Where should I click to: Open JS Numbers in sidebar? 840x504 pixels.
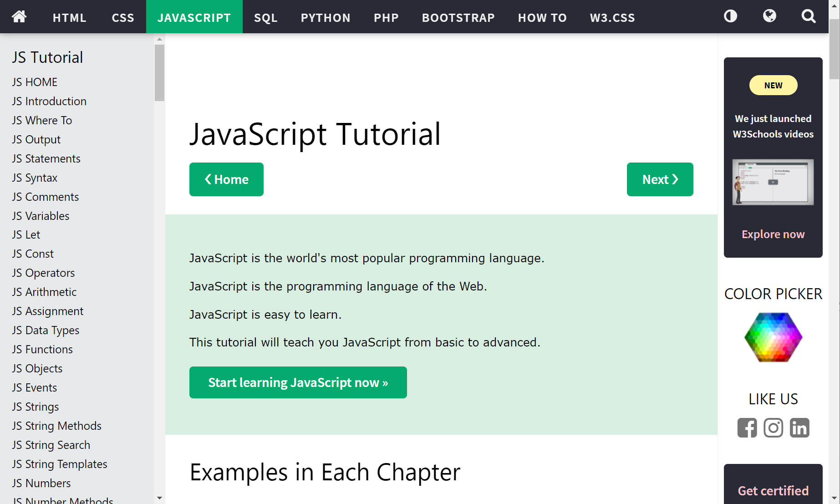(x=41, y=483)
